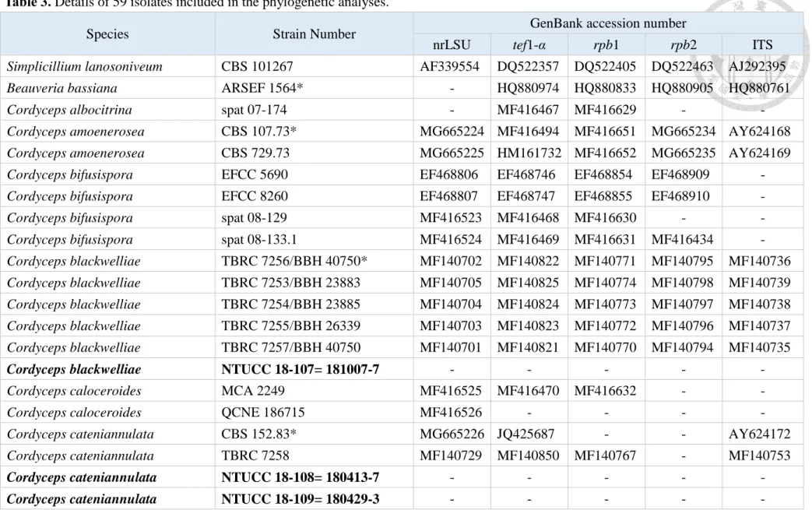This screenshot has height=510, width=812.
Task: Click accession MF416467
Action: 528,111
